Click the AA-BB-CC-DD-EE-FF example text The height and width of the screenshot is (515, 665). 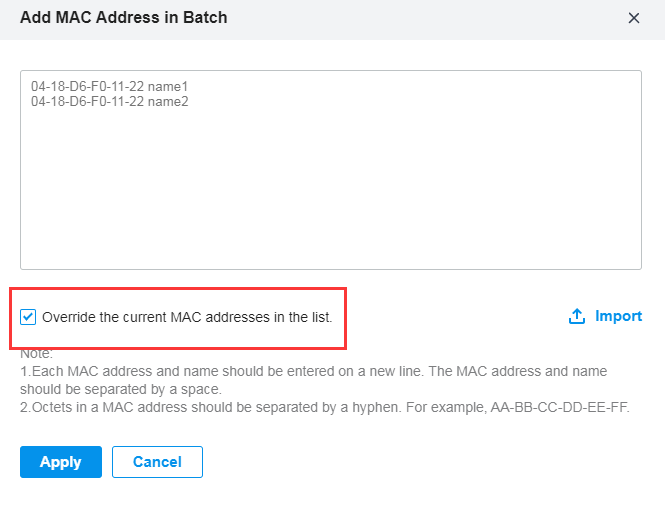pos(559,407)
